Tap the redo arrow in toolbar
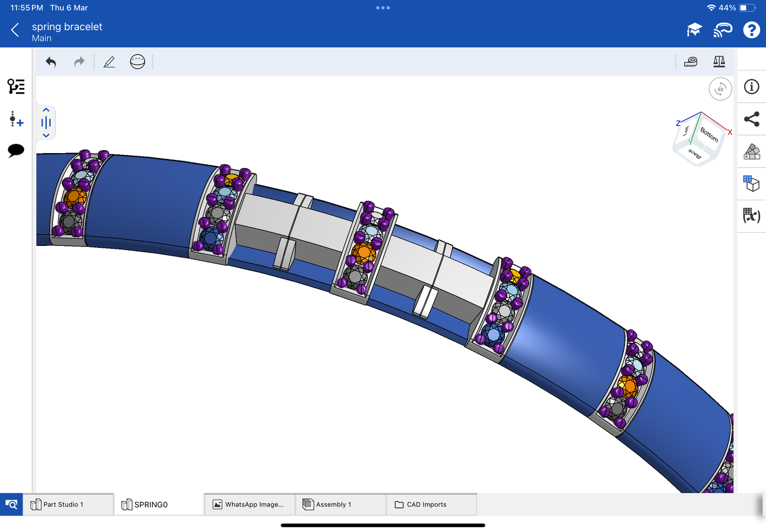This screenshot has height=532, width=766. (79, 62)
